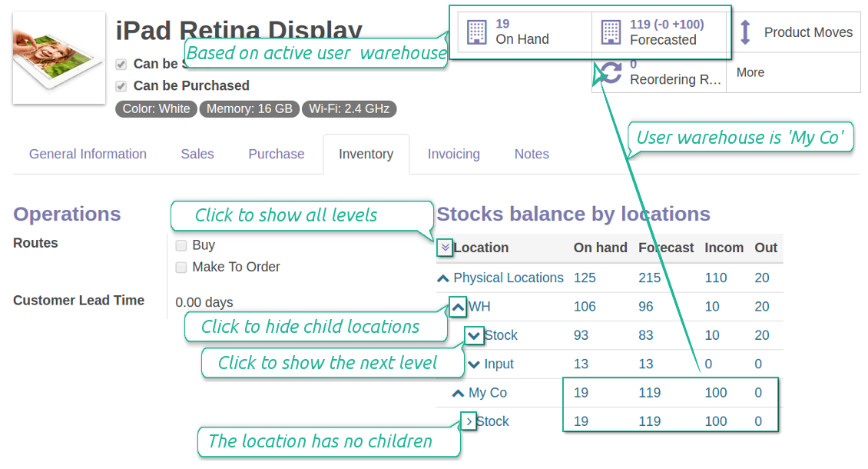Screen dimensions: 868x469
Task: Expand the Input location row
Action: coord(474,364)
